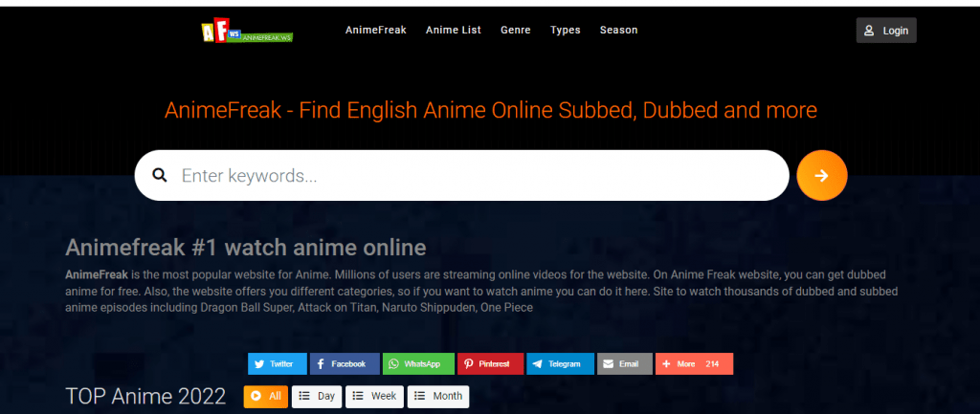The width and height of the screenshot is (980, 414).
Task: Share on Twitter
Action: coord(277,363)
